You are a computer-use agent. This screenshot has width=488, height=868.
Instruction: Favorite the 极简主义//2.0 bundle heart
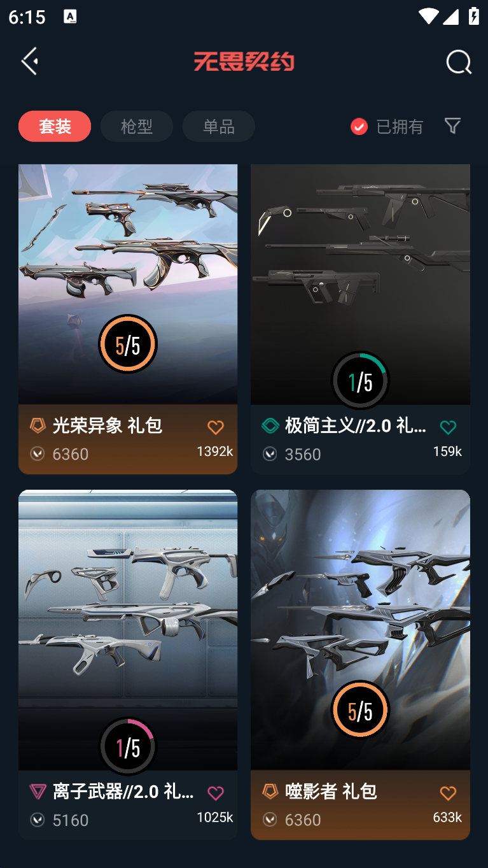448,427
